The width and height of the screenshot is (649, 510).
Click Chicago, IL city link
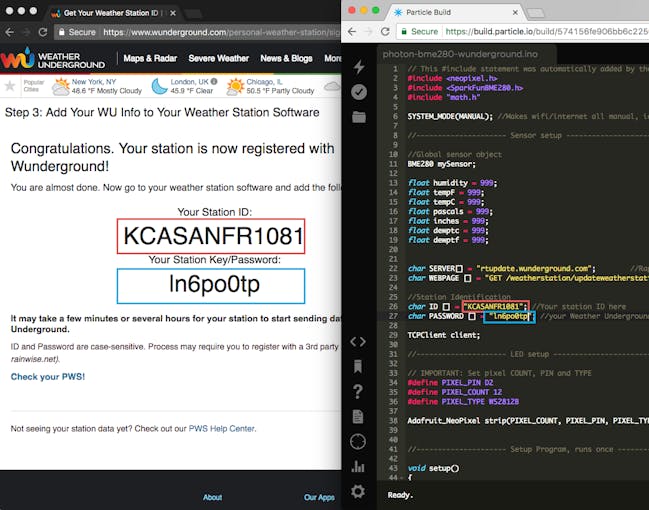tap(264, 82)
